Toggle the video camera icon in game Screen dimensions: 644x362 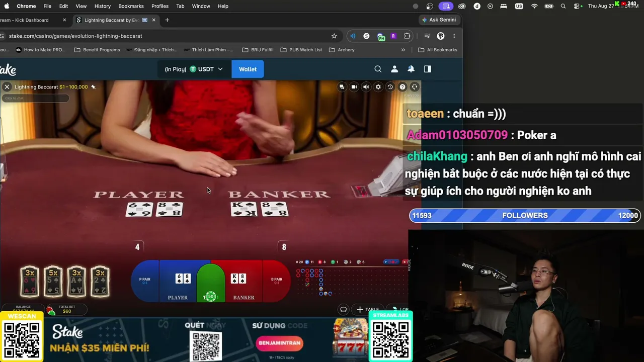354,87
